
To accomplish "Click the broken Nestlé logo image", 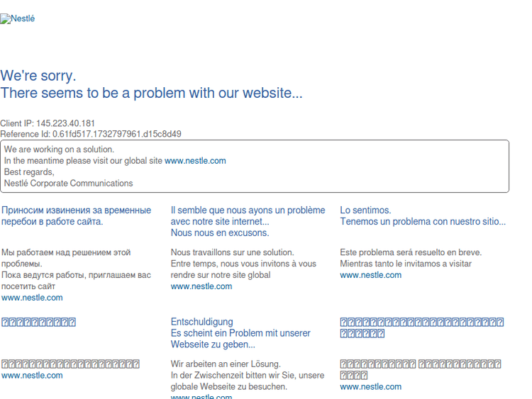I will [18, 19].
